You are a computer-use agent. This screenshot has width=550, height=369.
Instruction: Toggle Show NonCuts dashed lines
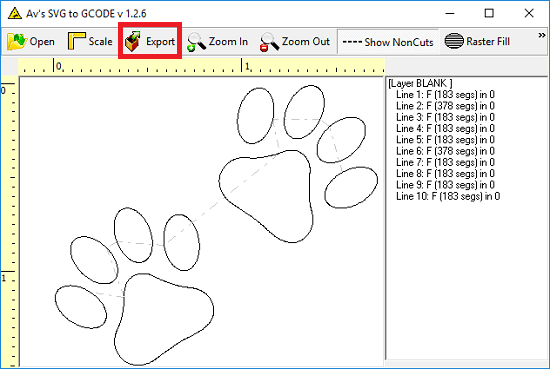(x=388, y=42)
